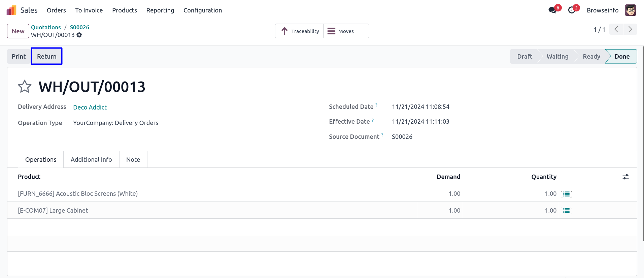644x278 pixels.
Task: Open the Deco Addict delivery address link
Action: [x=90, y=107]
